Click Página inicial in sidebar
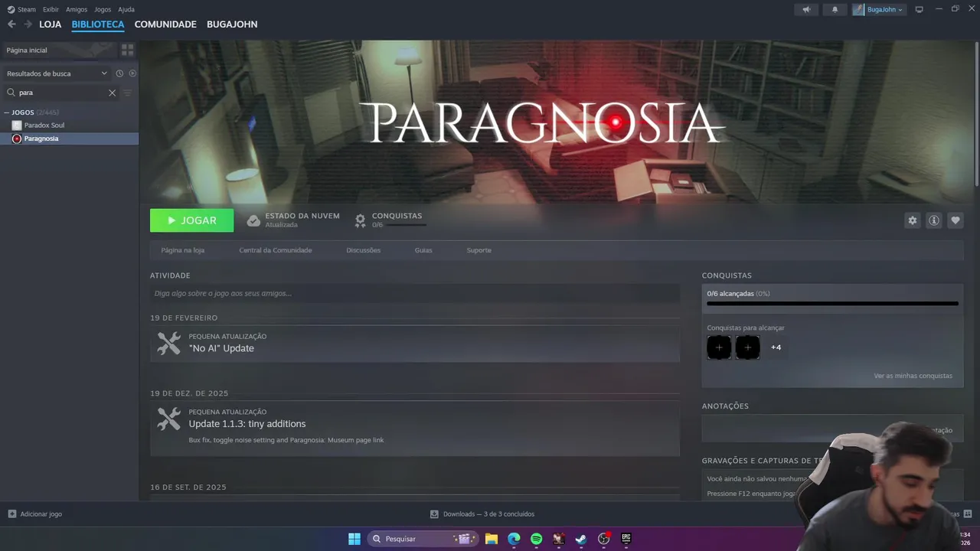Image resolution: width=980 pixels, height=551 pixels. 60,50
